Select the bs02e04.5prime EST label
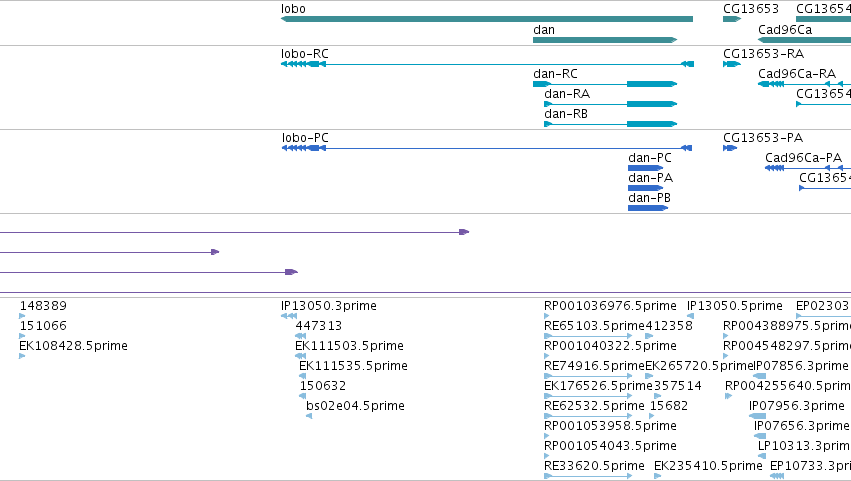This screenshot has height=481, width=851. [355, 406]
